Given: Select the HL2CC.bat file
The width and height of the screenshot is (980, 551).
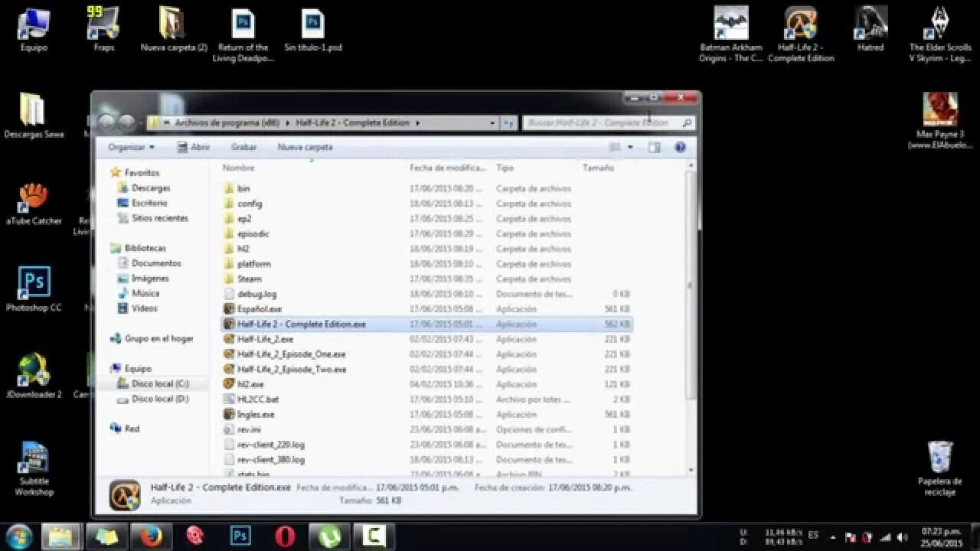Looking at the screenshot, I should (x=426, y=399).
